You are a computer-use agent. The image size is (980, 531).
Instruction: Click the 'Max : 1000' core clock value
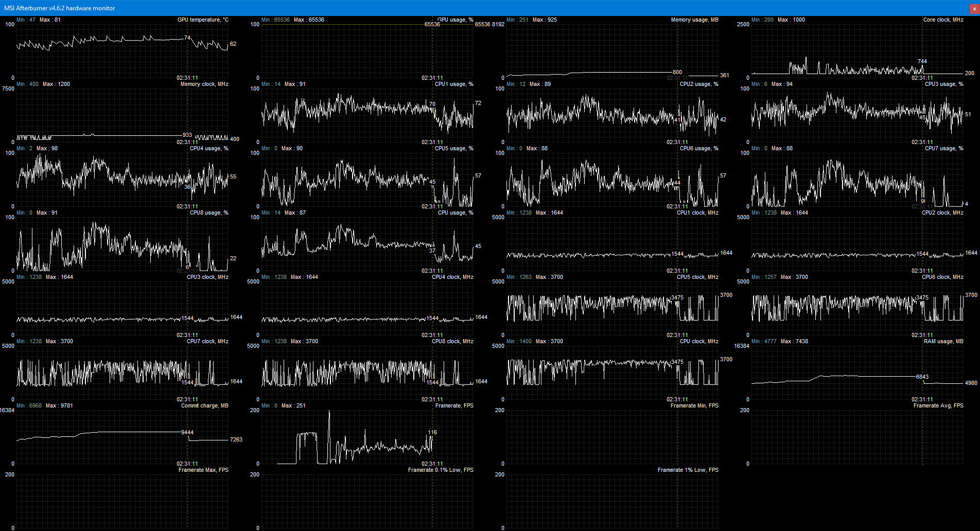tap(791, 20)
